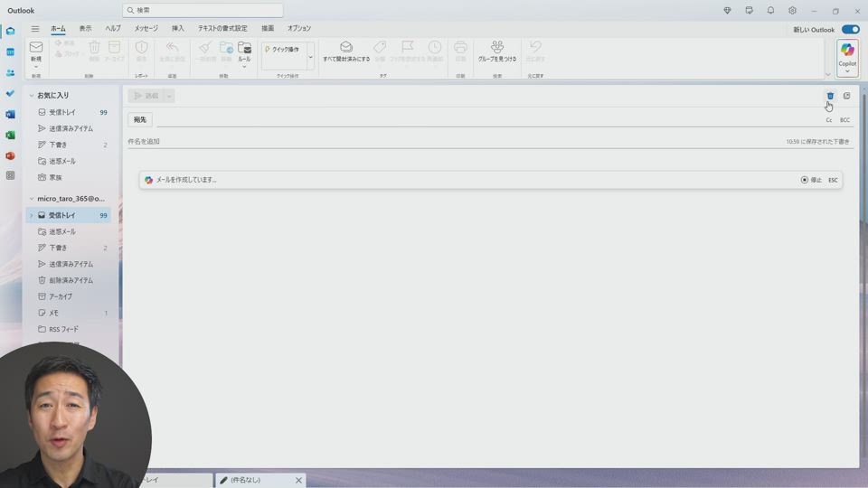868x488 pixels.
Task: Click the 件名を追加 subject field
Action: tap(362, 142)
